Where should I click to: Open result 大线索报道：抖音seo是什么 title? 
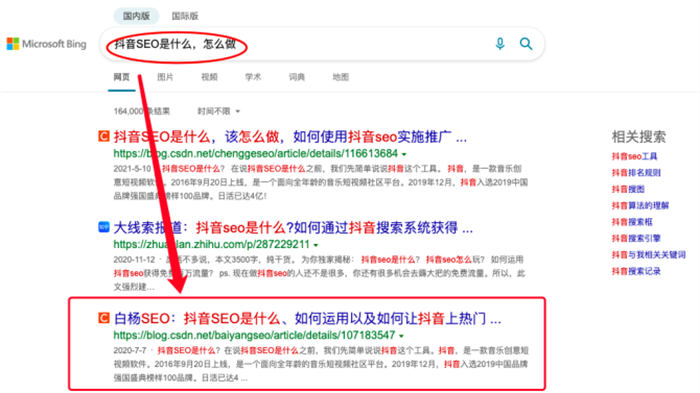pyautogui.click(x=293, y=228)
